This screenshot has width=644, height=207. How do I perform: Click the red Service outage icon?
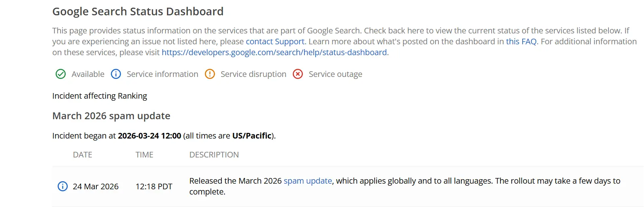[298, 74]
